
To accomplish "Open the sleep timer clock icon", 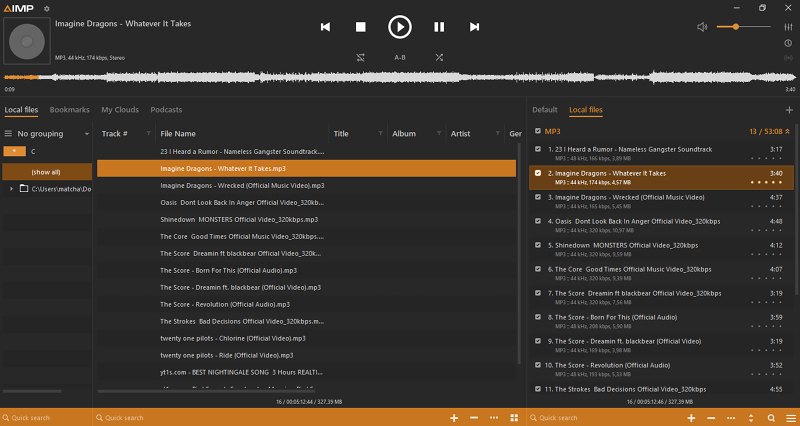I will (788, 43).
